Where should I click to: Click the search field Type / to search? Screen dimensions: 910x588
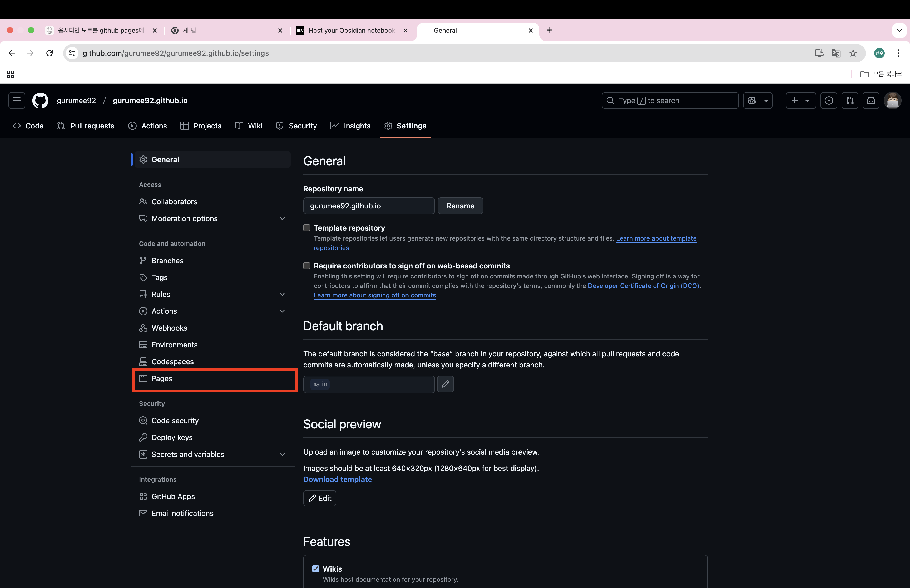(670, 101)
